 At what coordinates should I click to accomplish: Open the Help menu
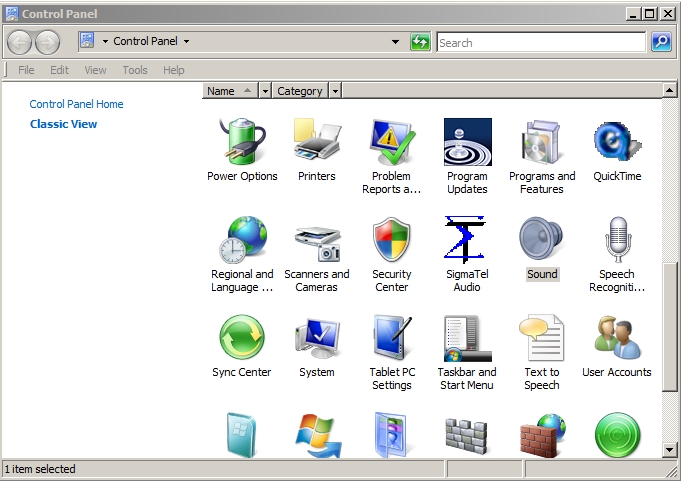click(x=174, y=70)
